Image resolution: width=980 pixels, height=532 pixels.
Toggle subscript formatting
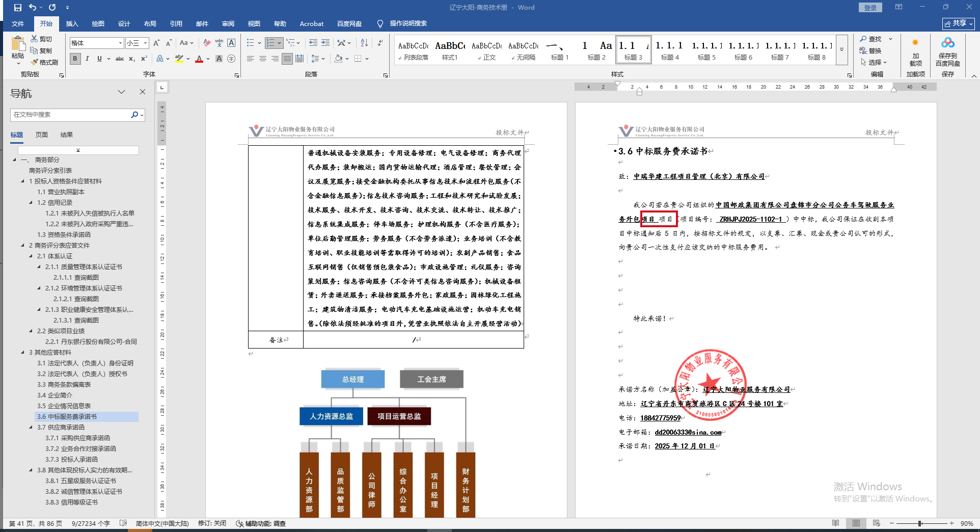pyautogui.click(x=132, y=59)
